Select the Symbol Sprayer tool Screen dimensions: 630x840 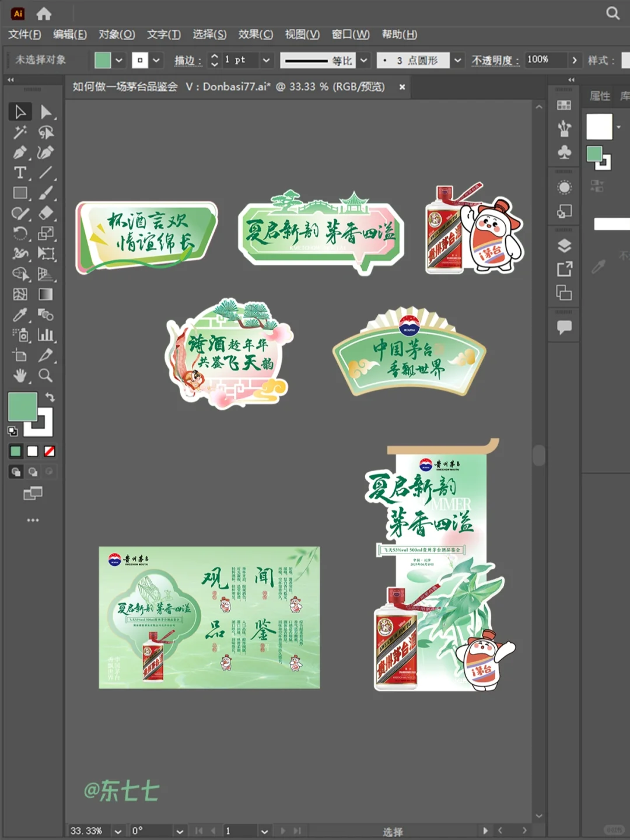coord(20,335)
